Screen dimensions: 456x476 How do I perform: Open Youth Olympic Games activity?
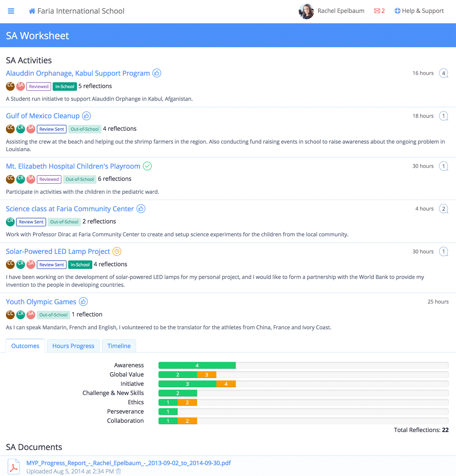point(41,302)
